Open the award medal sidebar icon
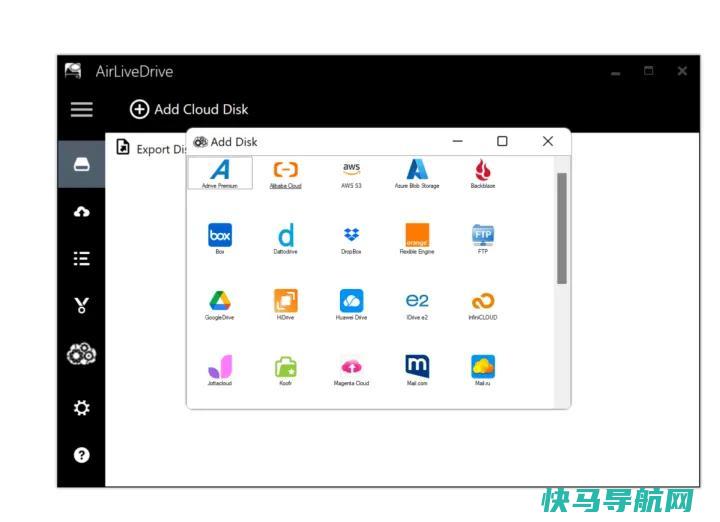720x522 pixels. 82,305
